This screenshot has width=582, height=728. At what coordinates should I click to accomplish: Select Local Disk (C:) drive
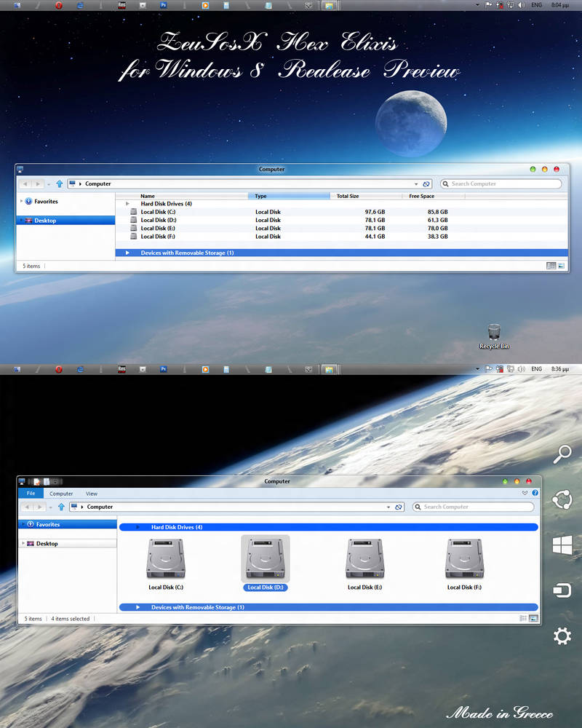(165, 558)
